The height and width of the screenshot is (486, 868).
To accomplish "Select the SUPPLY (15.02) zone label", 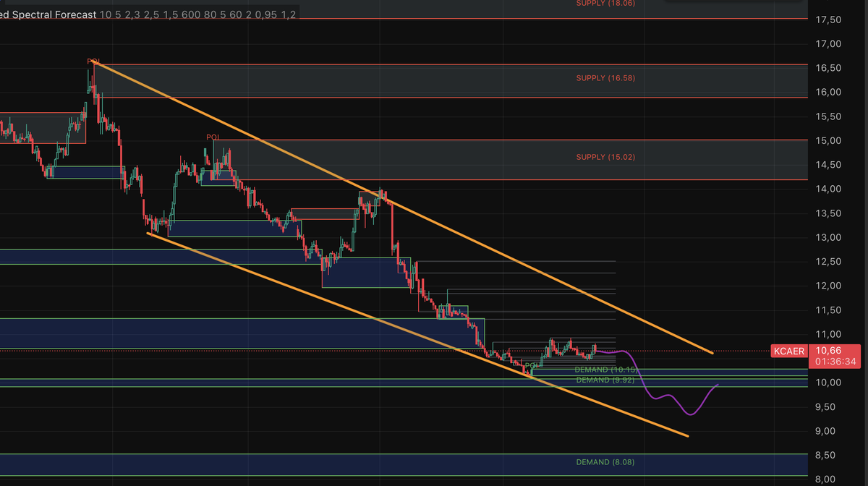I will tap(605, 157).
